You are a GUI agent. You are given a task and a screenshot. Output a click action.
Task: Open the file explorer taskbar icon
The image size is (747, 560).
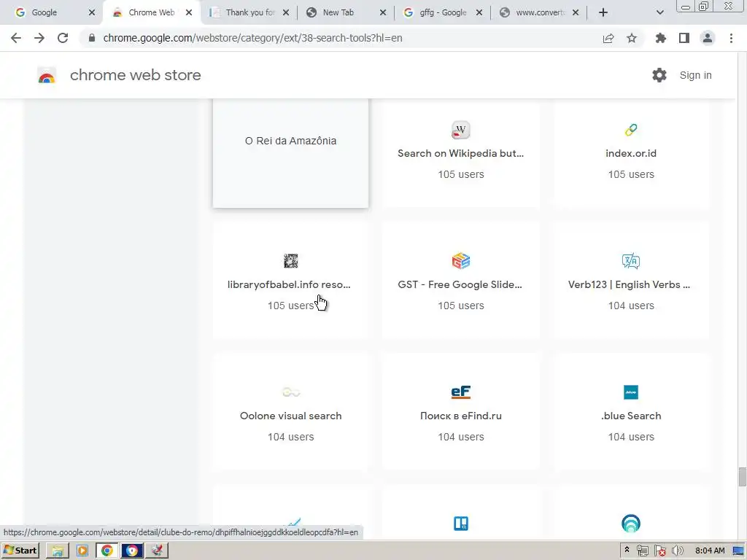pyautogui.click(x=58, y=551)
